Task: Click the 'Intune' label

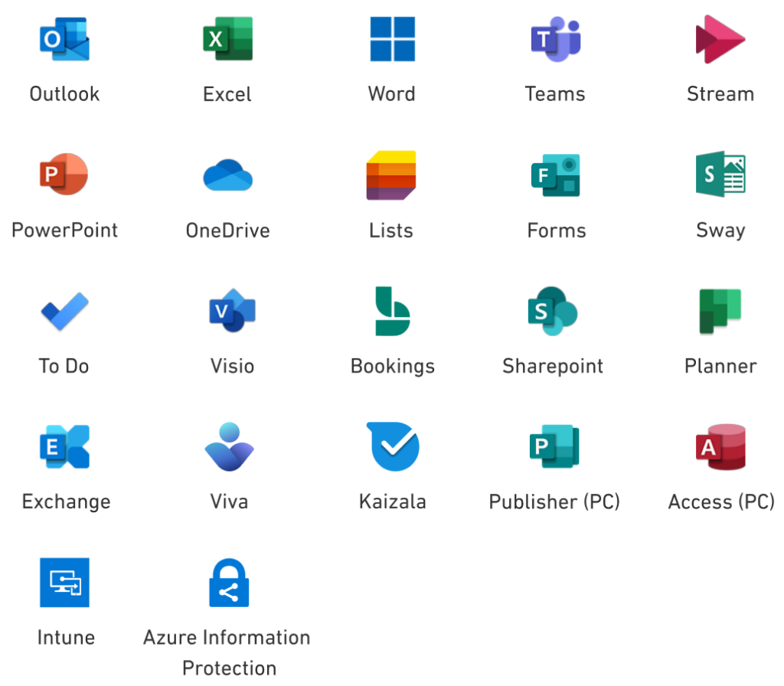Action: [x=66, y=638]
